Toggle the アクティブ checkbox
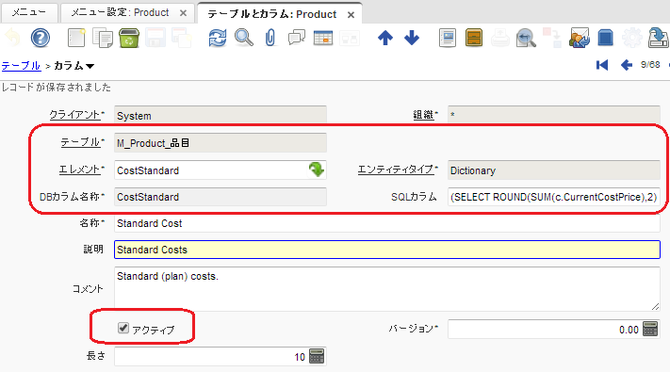670x372 pixels. pyautogui.click(x=123, y=328)
